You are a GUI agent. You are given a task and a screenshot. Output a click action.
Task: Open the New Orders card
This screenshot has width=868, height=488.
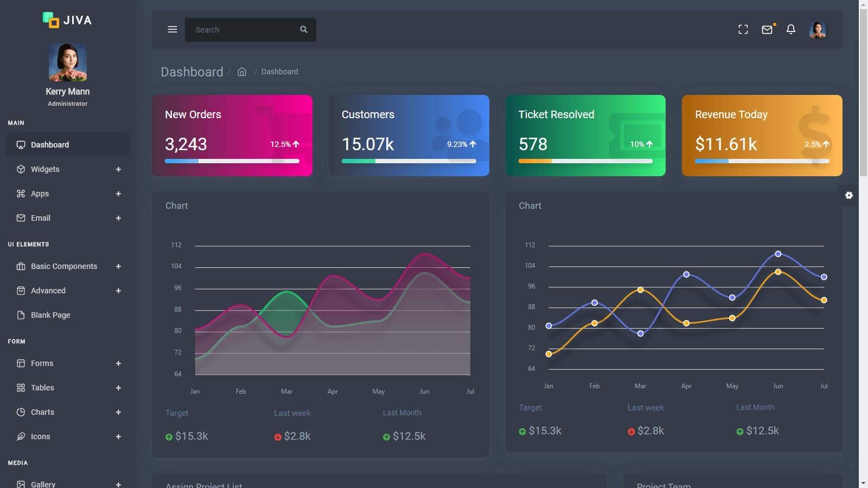232,136
